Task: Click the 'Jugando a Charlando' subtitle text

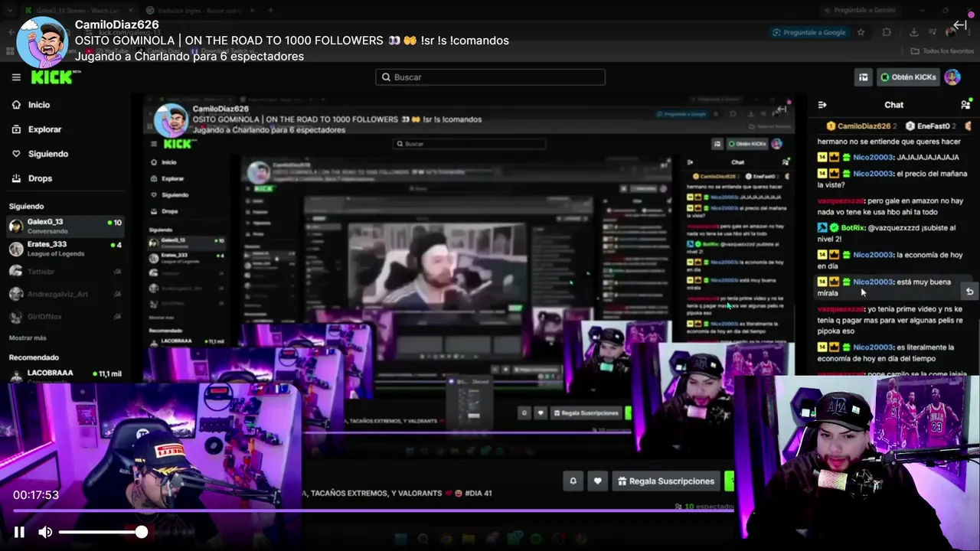Action: (189, 57)
